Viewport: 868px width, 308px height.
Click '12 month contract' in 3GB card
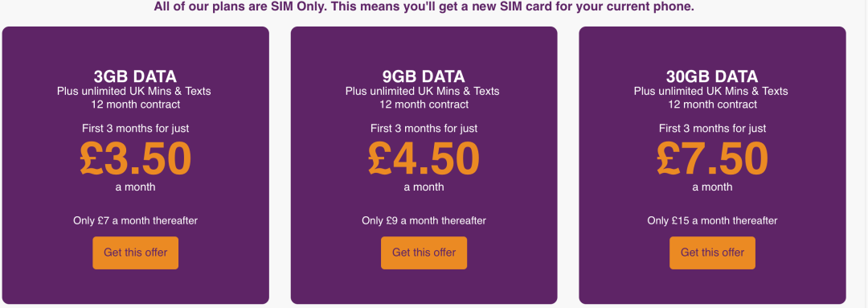point(135,105)
